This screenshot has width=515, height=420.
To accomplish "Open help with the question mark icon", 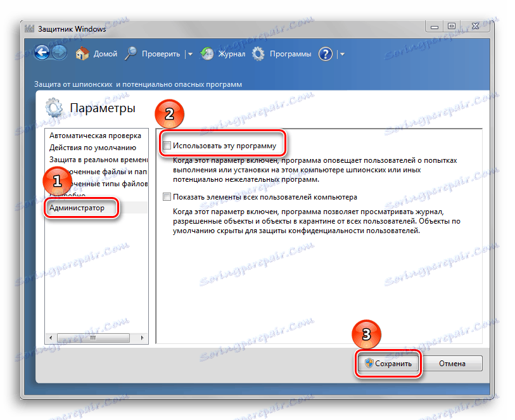I will [326, 54].
